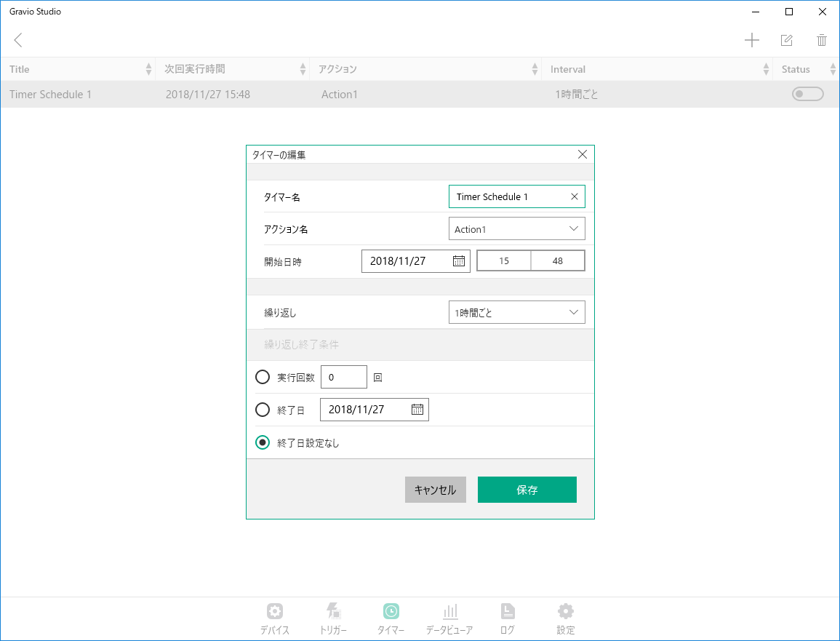Open the start date calendar picker

point(459,261)
